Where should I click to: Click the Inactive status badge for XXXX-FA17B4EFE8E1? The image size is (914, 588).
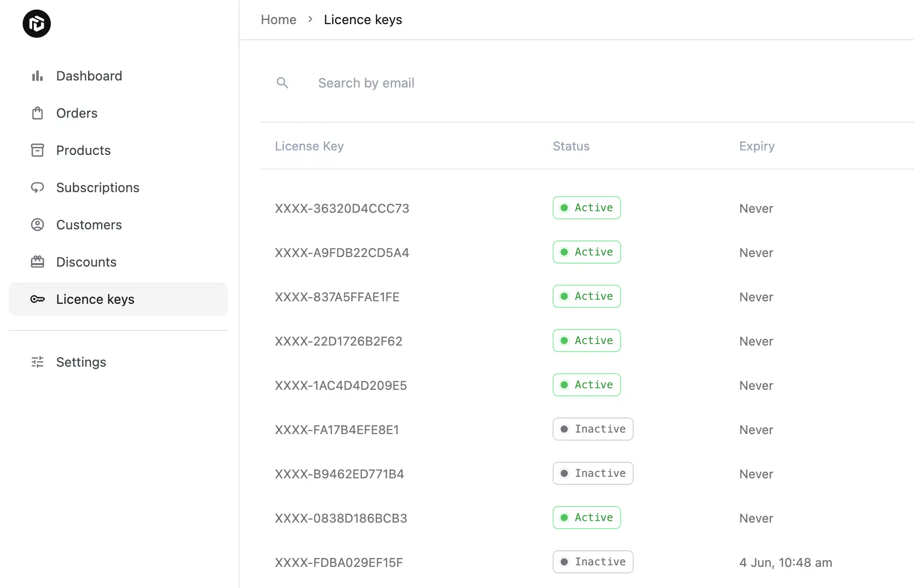592,429
